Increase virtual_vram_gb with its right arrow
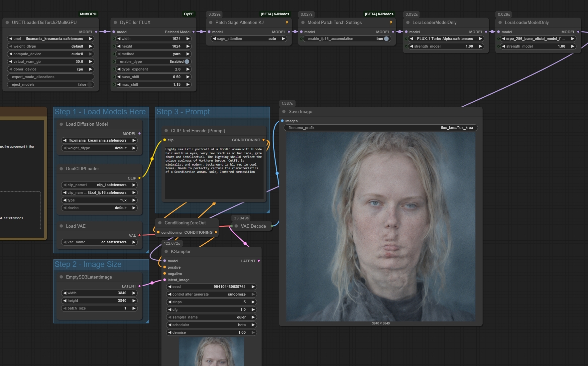This screenshot has height=366, width=588. click(x=90, y=62)
